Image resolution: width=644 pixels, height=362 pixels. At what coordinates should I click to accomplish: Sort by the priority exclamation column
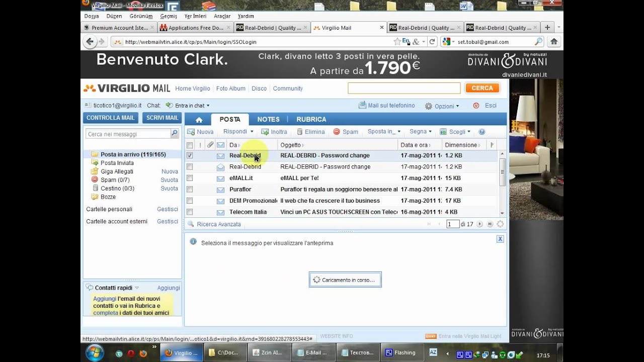(x=200, y=145)
